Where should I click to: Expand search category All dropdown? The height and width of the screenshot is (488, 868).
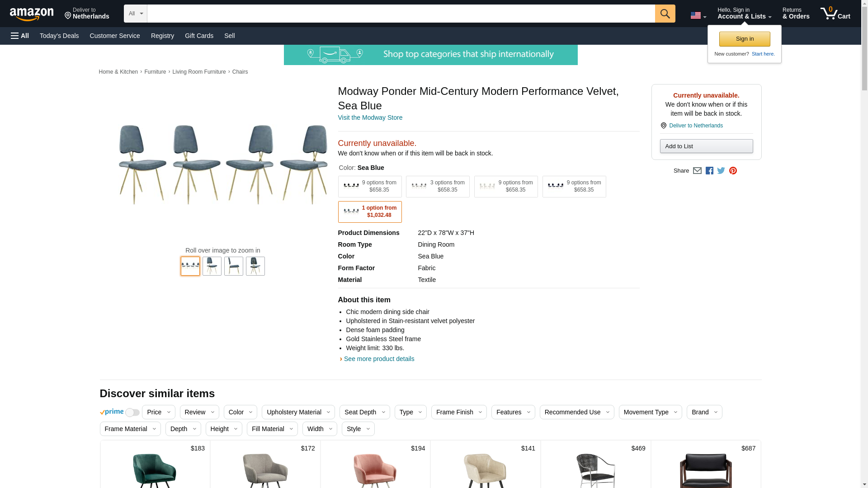coord(135,14)
